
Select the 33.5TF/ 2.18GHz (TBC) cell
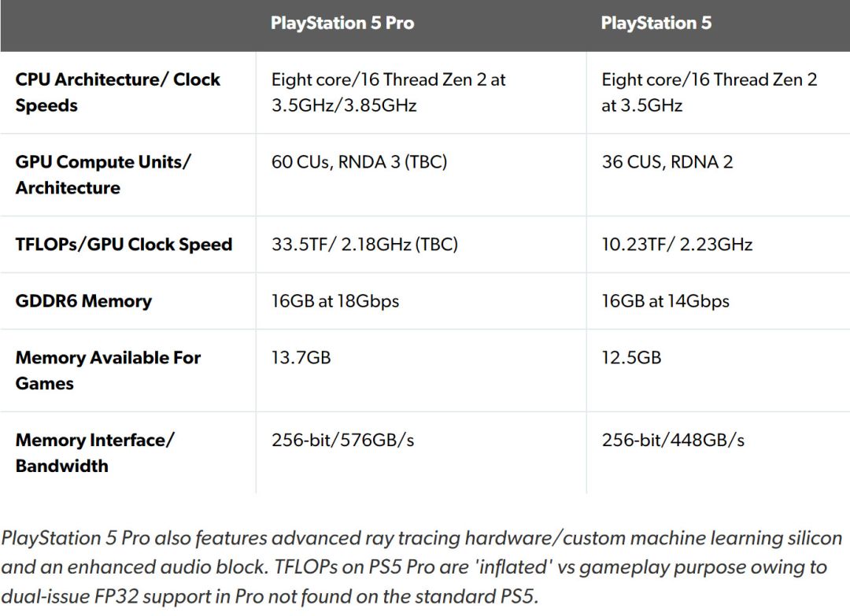[364, 245]
